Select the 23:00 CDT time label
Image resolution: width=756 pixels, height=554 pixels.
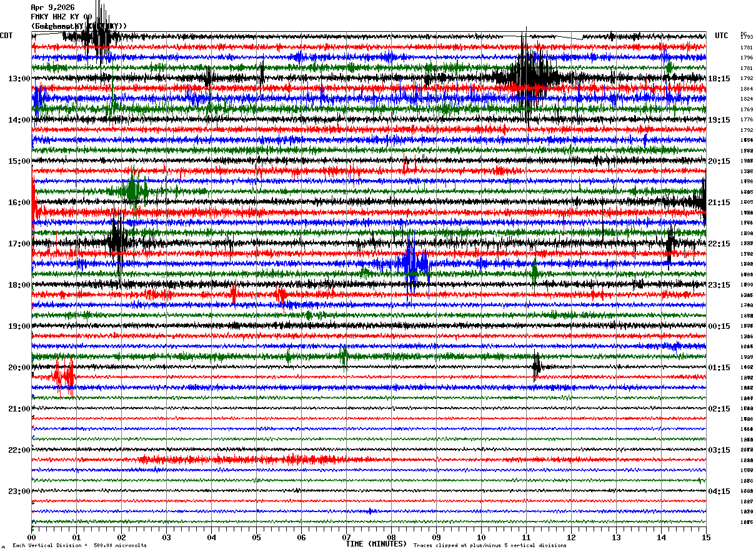click(19, 491)
